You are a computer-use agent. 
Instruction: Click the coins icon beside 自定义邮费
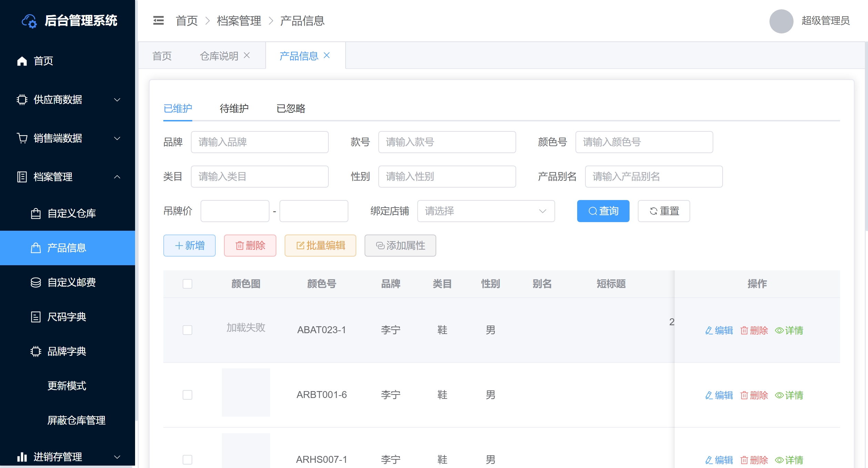[x=36, y=282]
